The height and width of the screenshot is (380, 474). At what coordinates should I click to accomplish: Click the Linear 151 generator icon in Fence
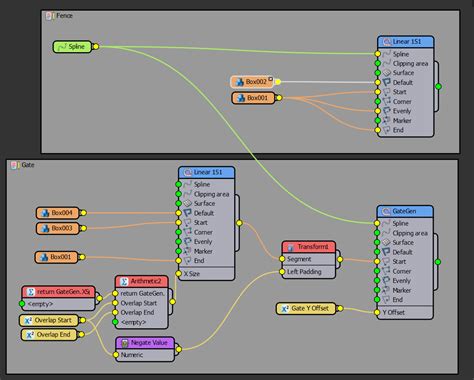[387, 42]
